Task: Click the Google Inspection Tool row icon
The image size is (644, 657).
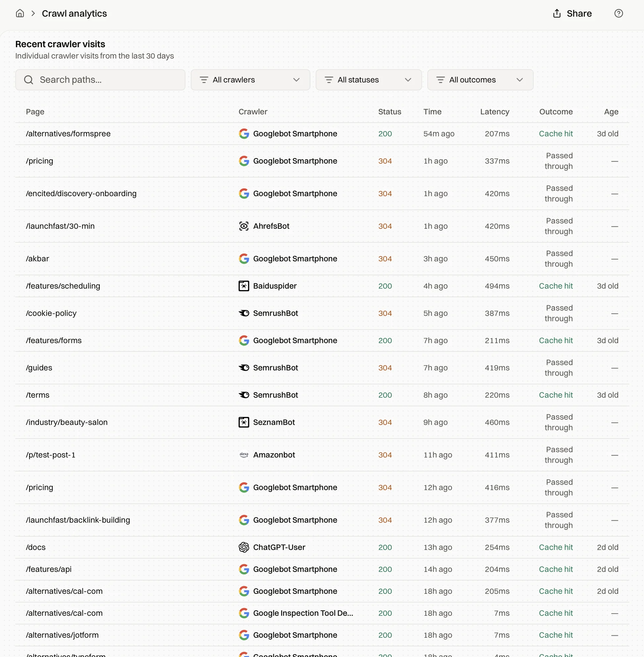Action: coord(244,613)
